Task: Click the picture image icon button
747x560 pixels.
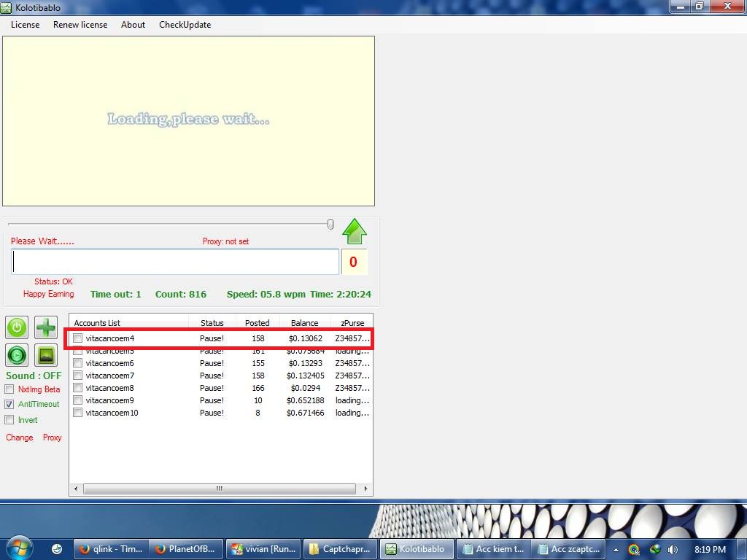Action: pyautogui.click(x=46, y=355)
